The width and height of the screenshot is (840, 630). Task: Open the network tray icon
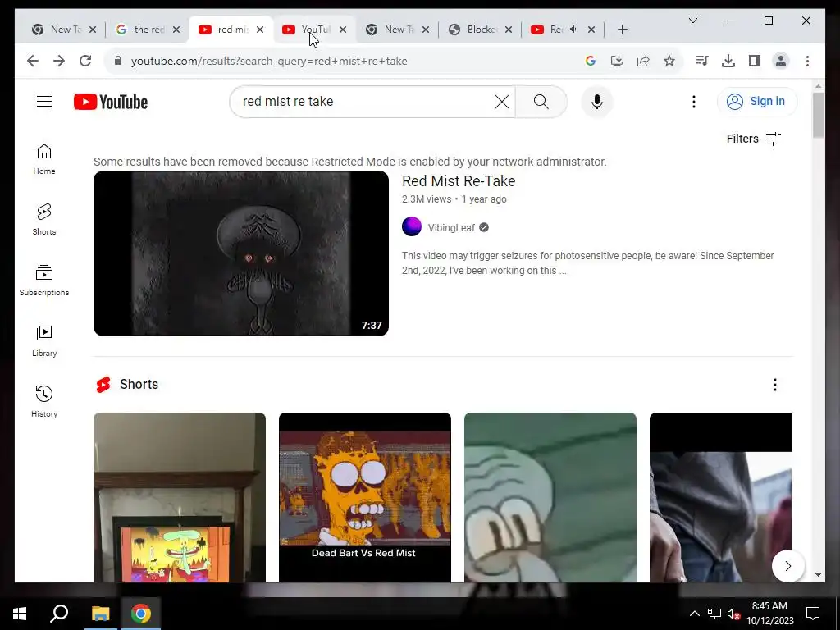(x=714, y=614)
